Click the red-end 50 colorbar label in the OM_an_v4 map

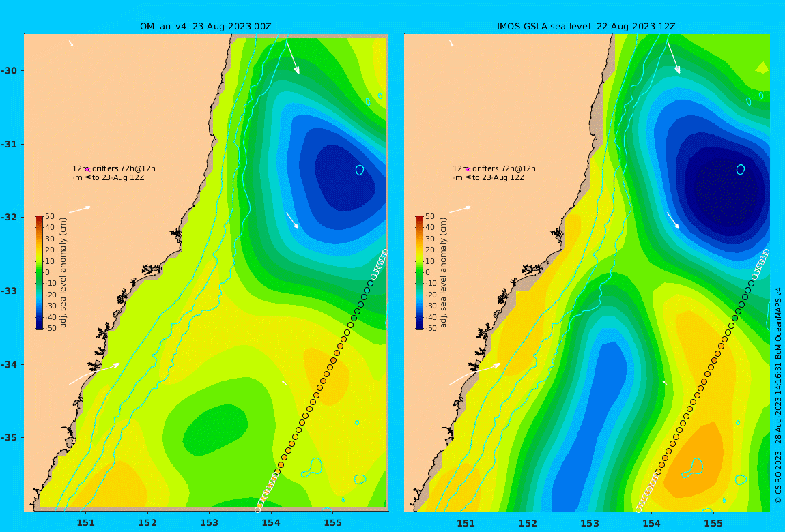[50, 216]
